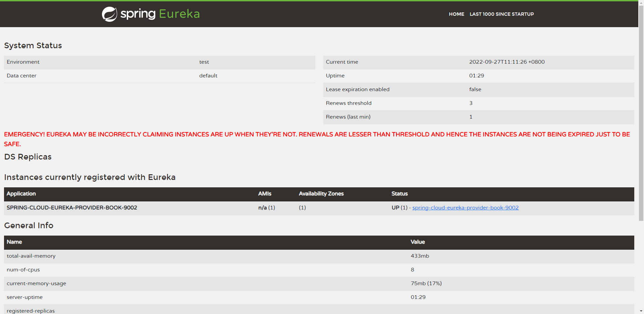The width and height of the screenshot is (644, 314).
Task: Open the HOME navigation link
Action: (x=457, y=14)
